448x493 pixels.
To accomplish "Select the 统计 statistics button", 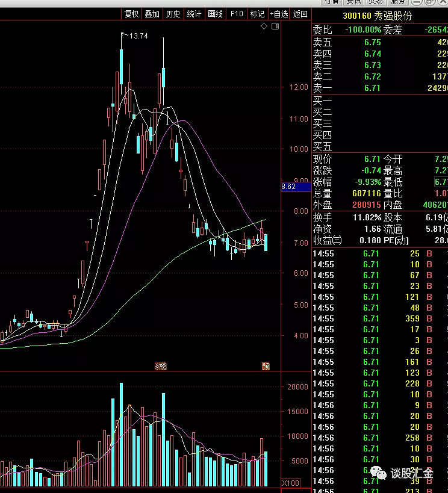I will pos(194,14).
